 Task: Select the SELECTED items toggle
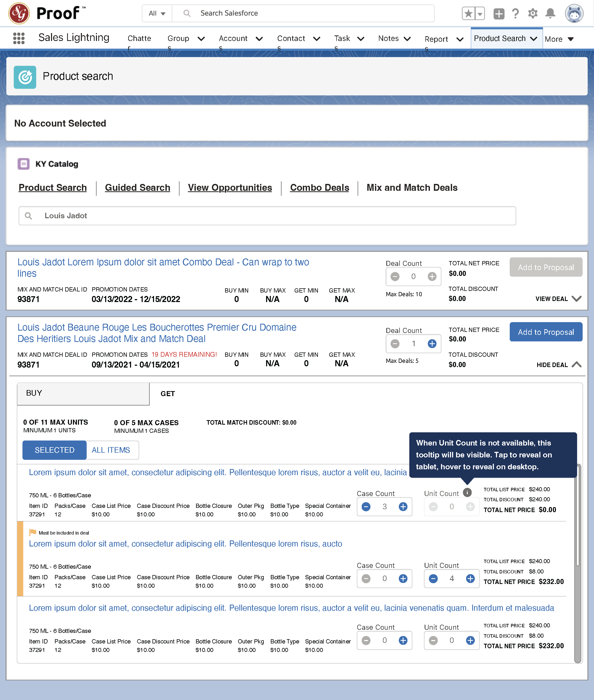coord(54,450)
